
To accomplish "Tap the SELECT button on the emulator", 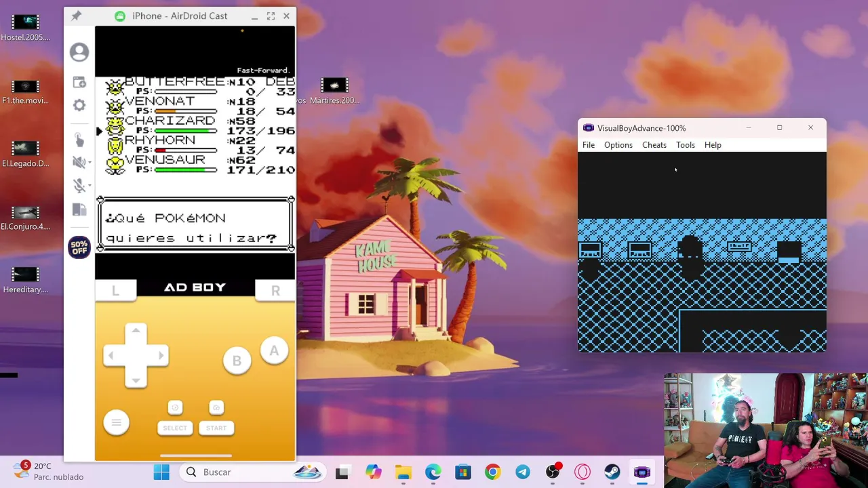I will [175, 428].
